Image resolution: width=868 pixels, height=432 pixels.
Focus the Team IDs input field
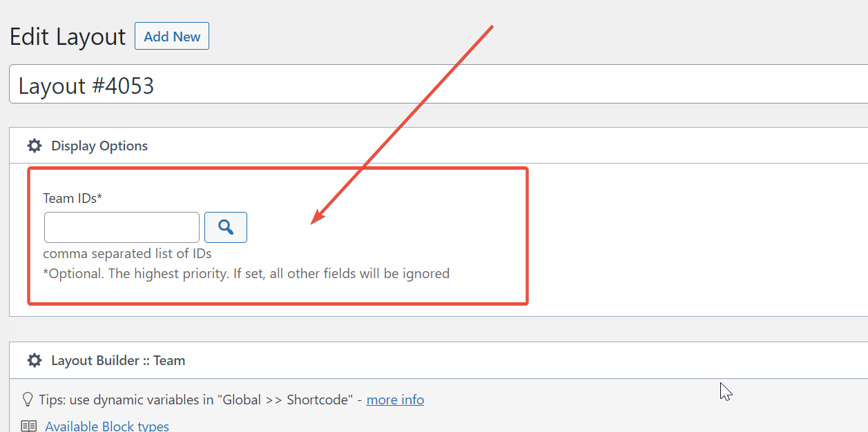pos(122,227)
